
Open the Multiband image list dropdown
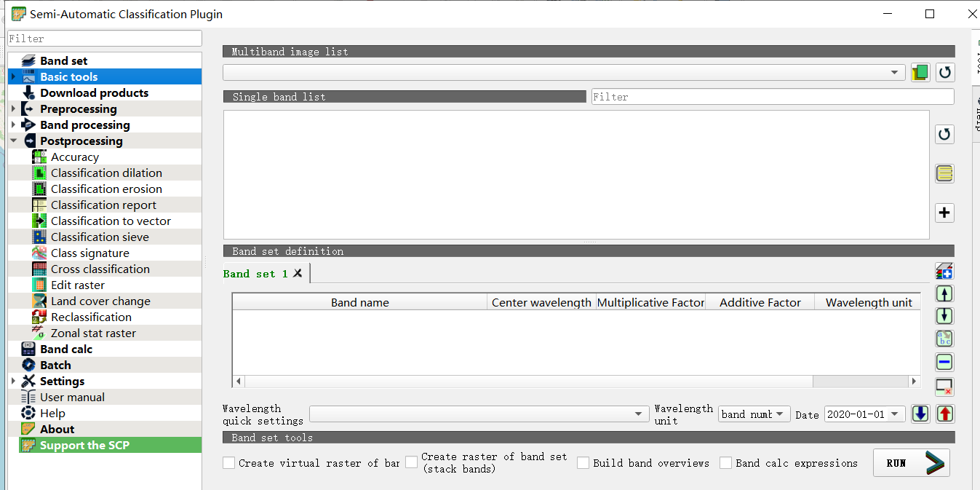[x=564, y=72]
